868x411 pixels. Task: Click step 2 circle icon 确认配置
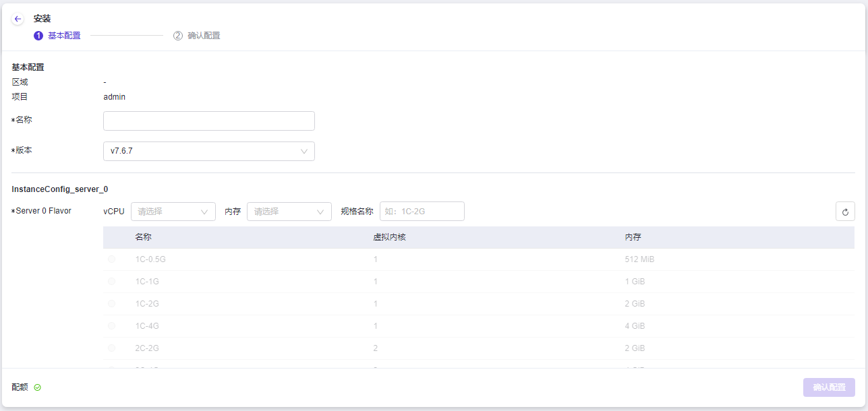pyautogui.click(x=178, y=36)
